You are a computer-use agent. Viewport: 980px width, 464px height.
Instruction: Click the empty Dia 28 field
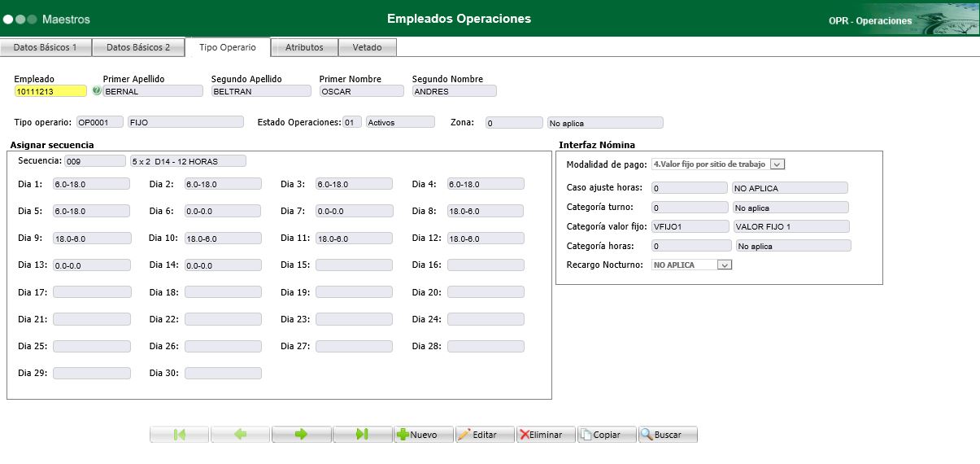[486, 346]
